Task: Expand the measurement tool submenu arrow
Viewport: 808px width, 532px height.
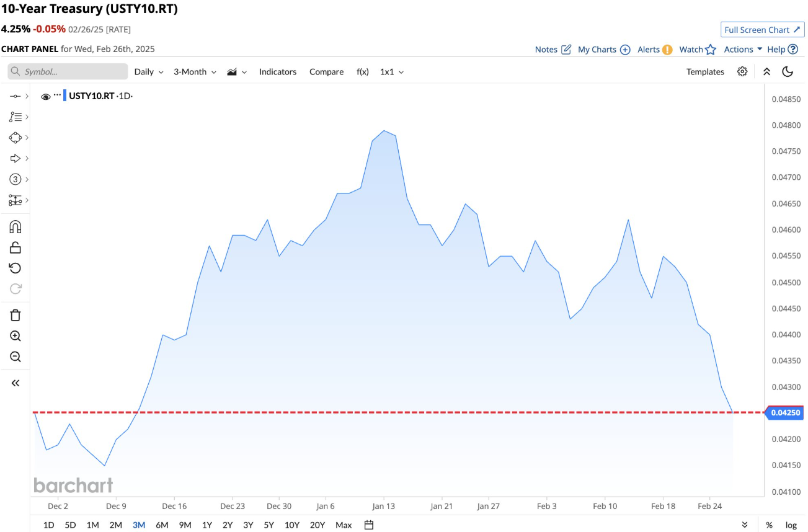Action: tap(27, 200)
